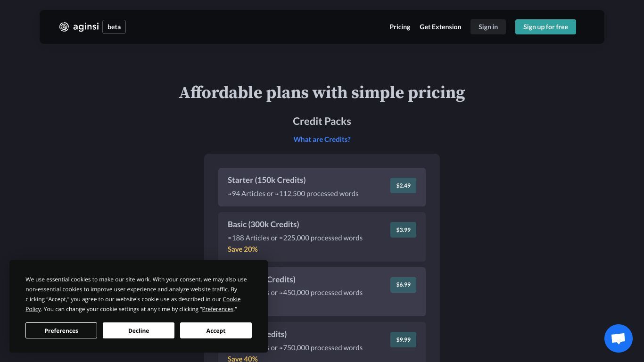Open the Pricing nav item
The height and width of the screenshot is (362, 644).
[400, 27]
